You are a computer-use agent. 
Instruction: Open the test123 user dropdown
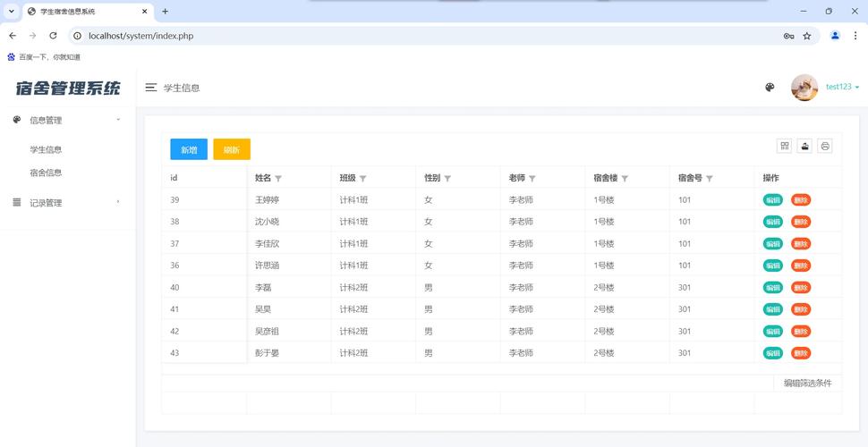point(843,88)
